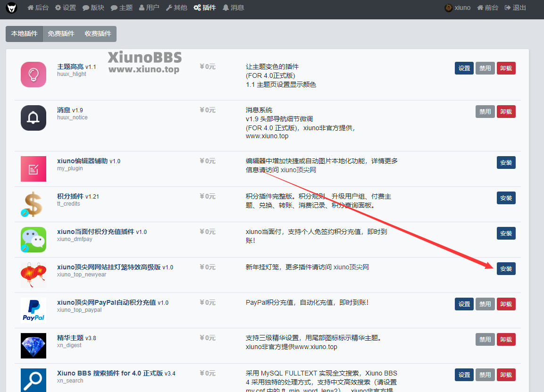Click the ¥0元 price of 积分插件
Viewport: 544px width, 392px height.
[208, 196]
